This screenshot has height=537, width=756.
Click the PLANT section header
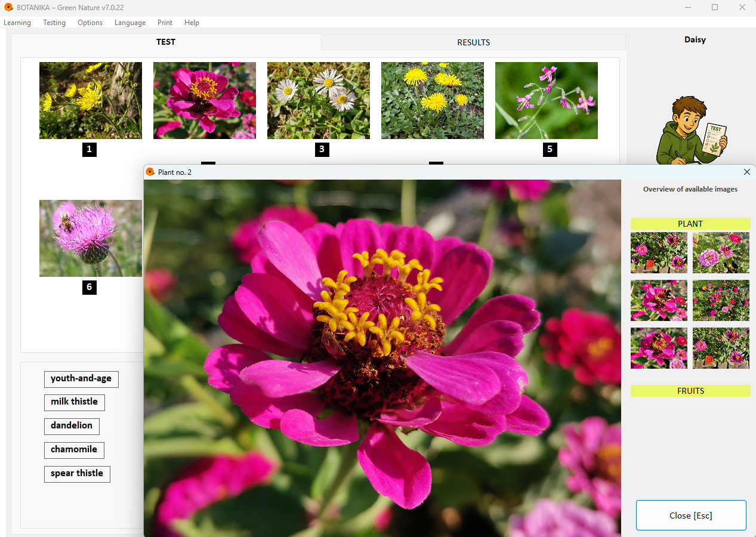pos(690,224)
